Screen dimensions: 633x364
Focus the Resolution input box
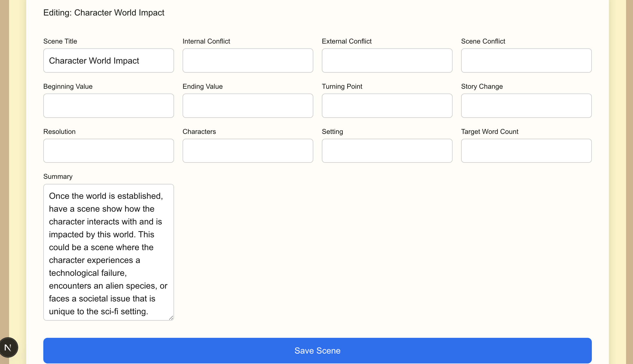[x=109, y=151]
